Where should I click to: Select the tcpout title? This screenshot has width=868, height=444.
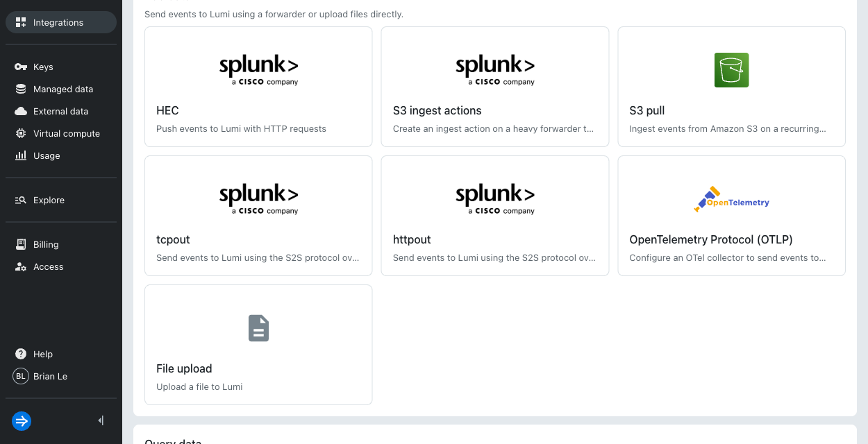[173, 239]
